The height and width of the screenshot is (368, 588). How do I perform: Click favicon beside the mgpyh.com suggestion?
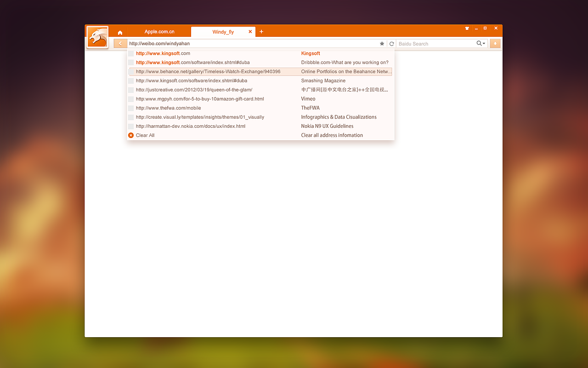tap(131, 99)
